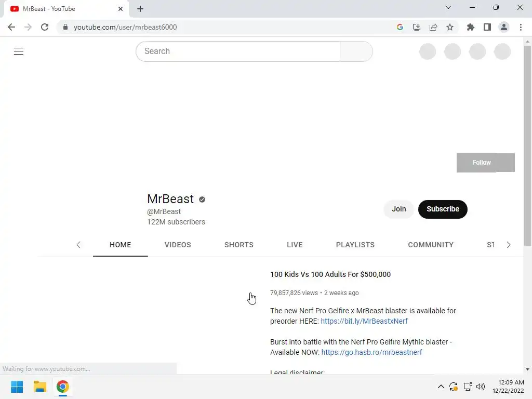Open the LIVE tab
This screenshot has height=399, width=532.
click(x=295, y=245)
